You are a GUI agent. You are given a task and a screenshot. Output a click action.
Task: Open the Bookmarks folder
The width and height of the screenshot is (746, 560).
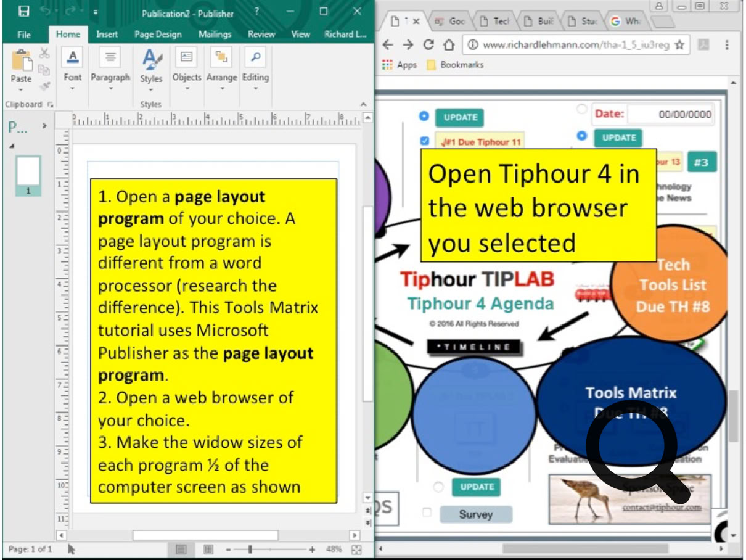[455, 65]
